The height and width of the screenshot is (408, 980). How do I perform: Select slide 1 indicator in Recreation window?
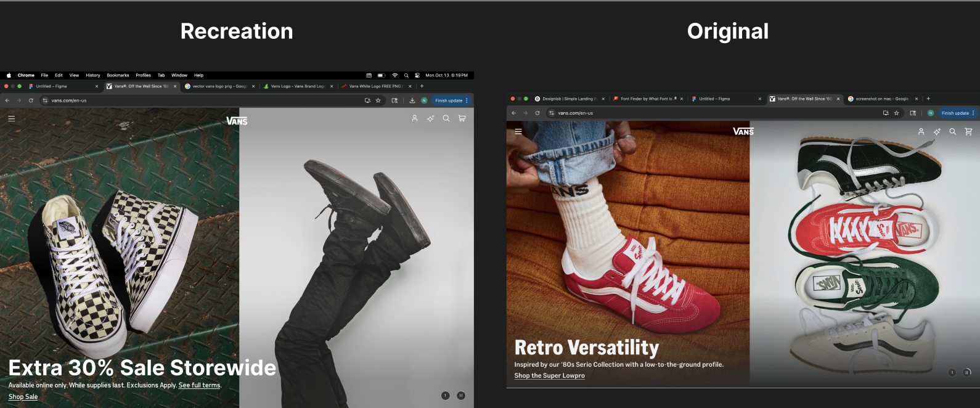[x=445, y=396]
